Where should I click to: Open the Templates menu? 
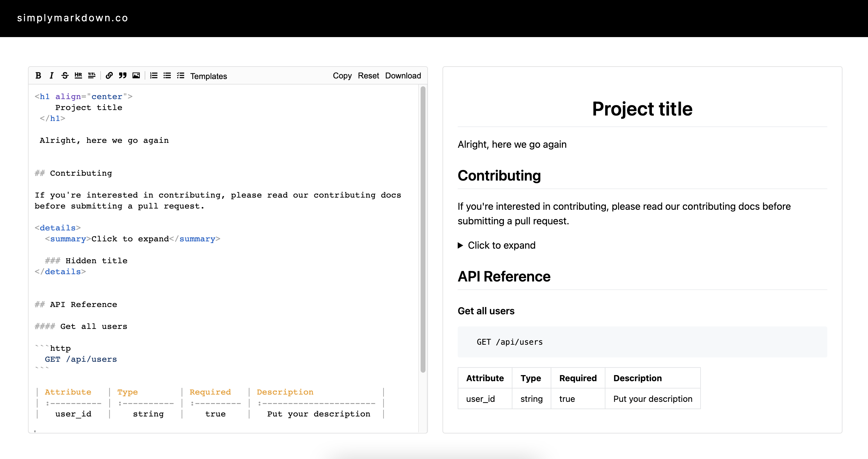(208, 76)
